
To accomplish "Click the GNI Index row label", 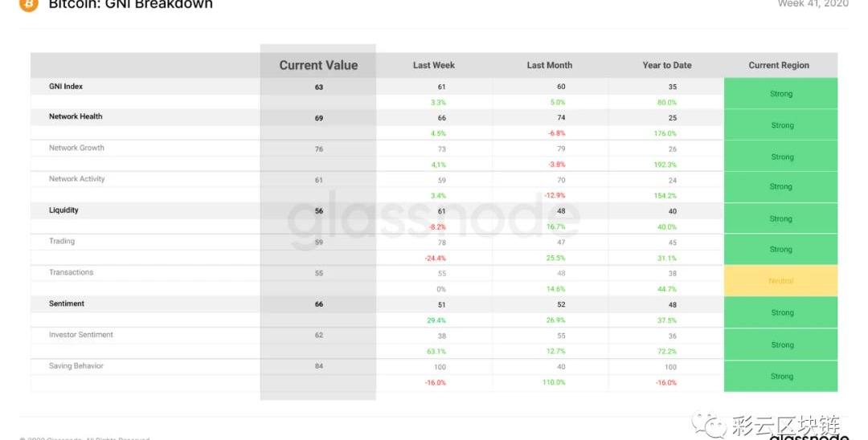I will 66,86.
